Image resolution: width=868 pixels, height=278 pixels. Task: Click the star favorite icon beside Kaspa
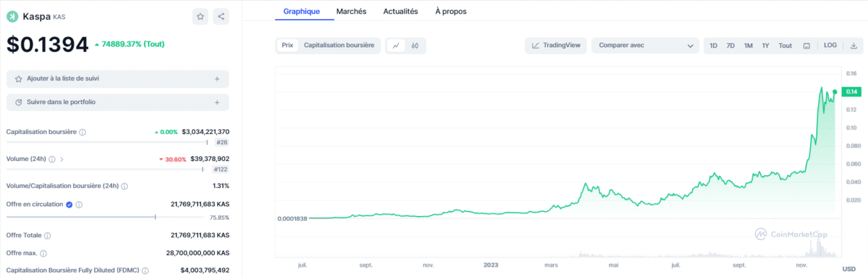tap(200, 17)
